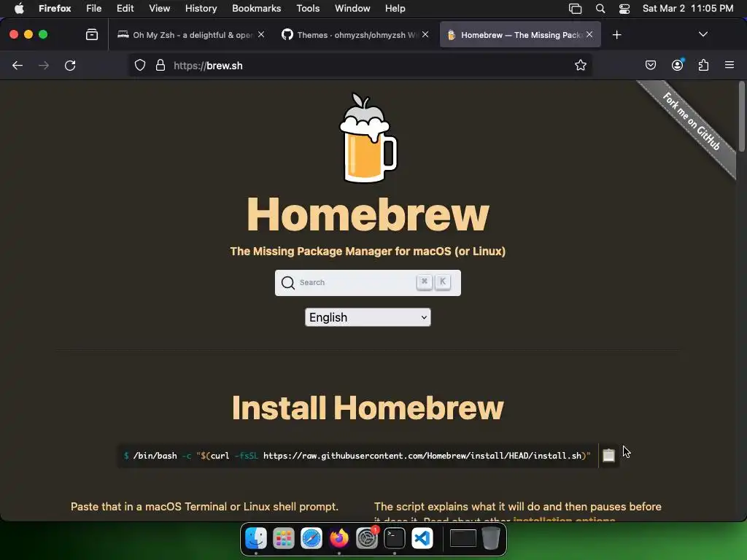Viewport: 747px width, 560px height.
Task: Open the View menu
Action: tap(159, 8)
